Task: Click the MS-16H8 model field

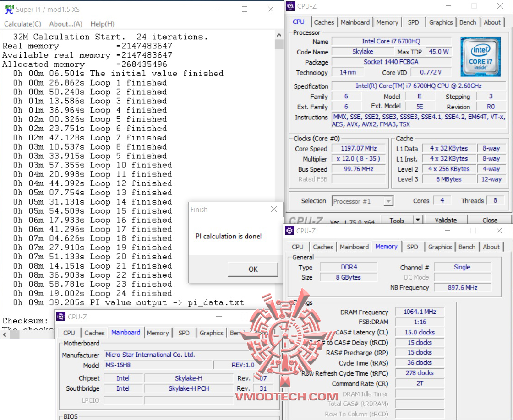Action: click(x=158, y=365)
